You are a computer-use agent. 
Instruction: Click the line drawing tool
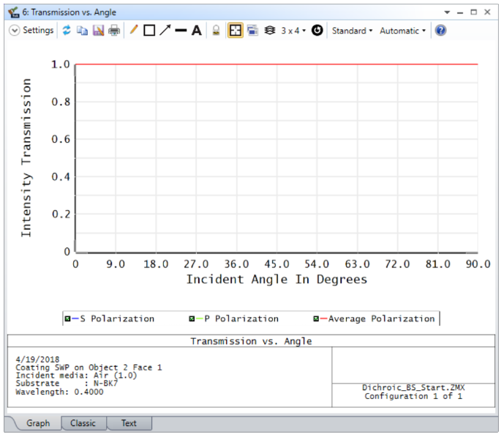click(181, 31)
